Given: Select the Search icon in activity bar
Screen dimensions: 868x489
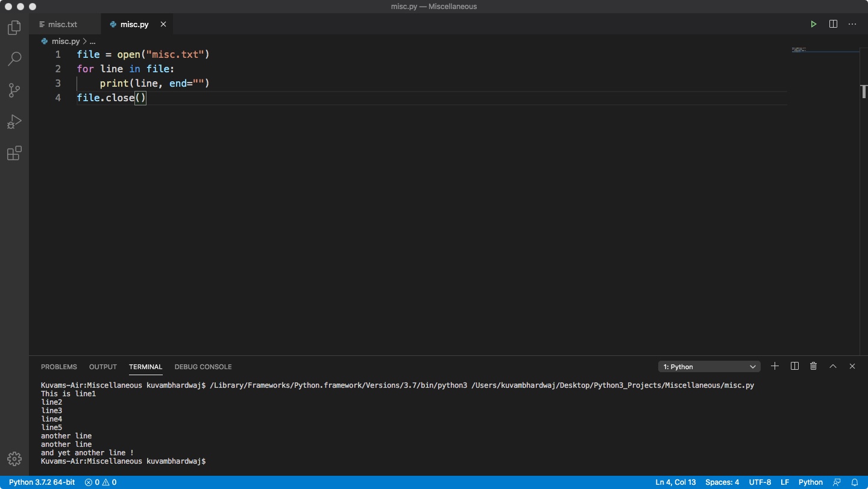Looking at the screenshot, I should tap(14, 58).
